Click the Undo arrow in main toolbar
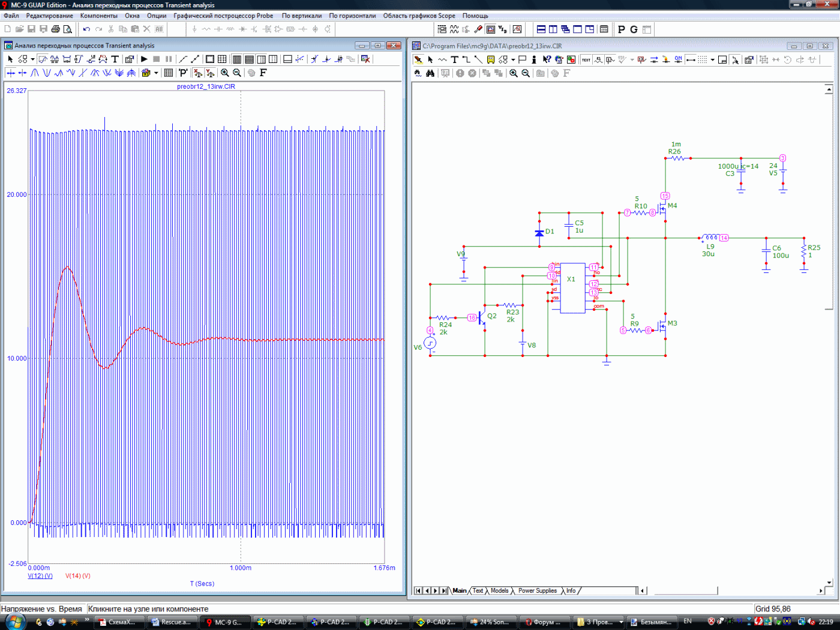The width and height of the screenshot is (840, 630). (86, 29)
